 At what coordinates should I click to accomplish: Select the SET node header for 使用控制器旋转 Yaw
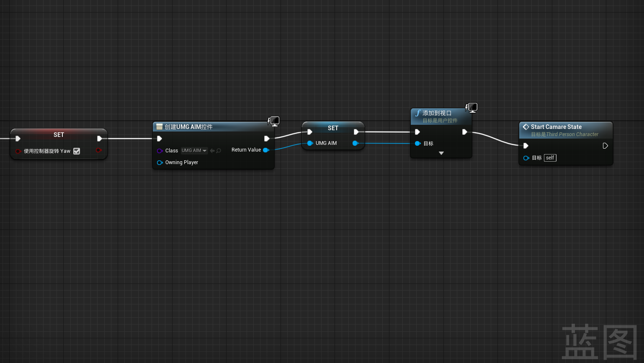[59, 135]
